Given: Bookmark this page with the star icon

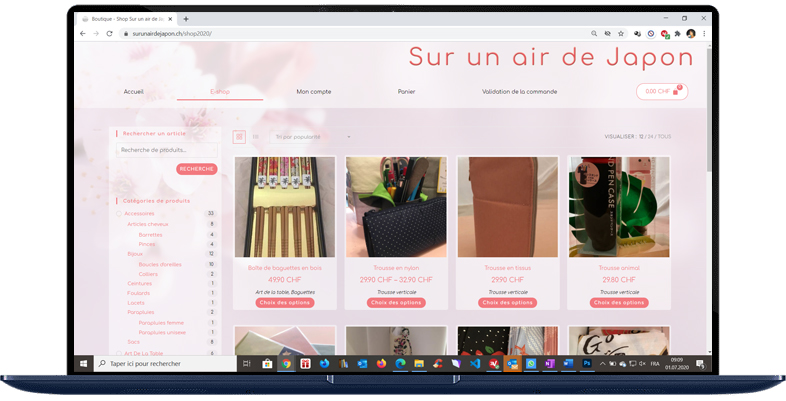Looking at the screenshot, I should pyautogui.click(x=621, y=33).
